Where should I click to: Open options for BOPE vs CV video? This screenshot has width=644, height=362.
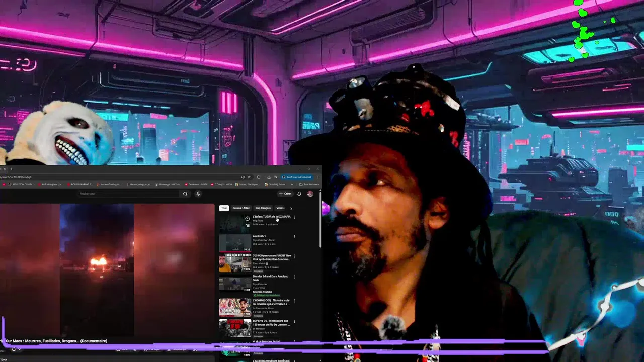[294, 321]
